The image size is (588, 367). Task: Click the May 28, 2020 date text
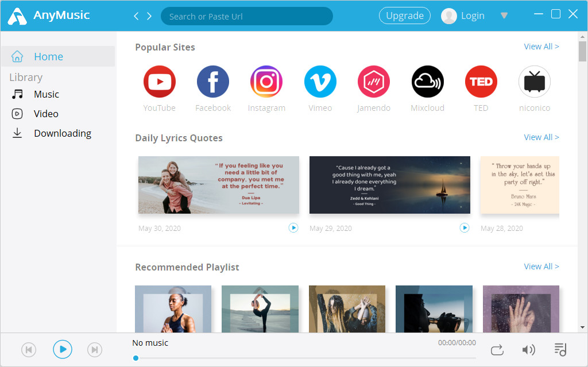(502, 228)
